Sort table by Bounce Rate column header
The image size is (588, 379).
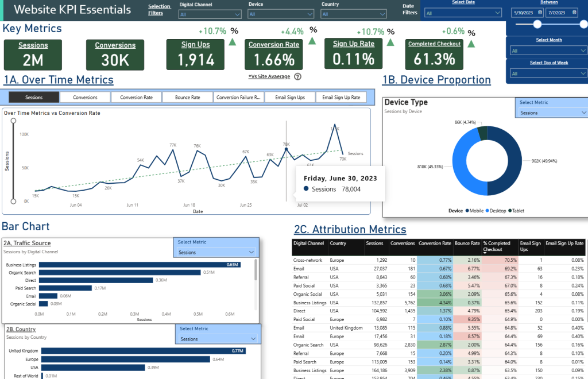(x=467, y=243)
